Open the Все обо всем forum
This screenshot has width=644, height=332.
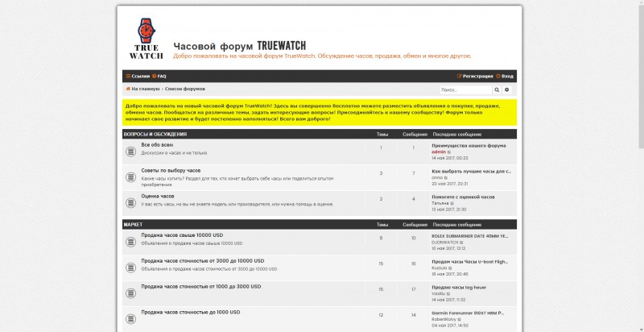point(157,145)
